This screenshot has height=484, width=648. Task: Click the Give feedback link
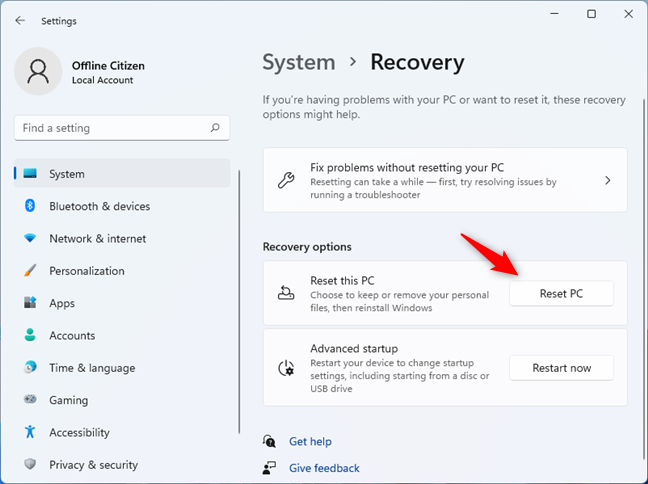coord(324,468)
